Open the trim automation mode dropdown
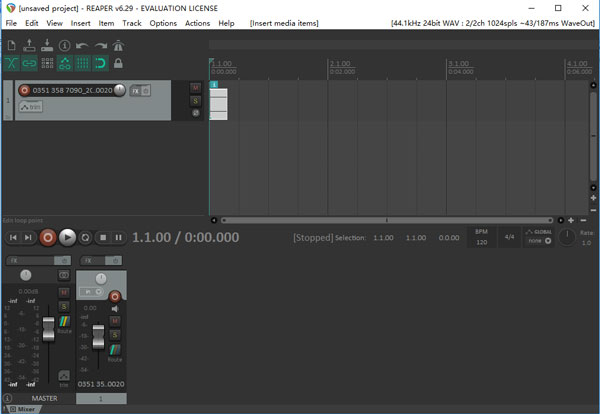600x414 pixels. point(36,105)
